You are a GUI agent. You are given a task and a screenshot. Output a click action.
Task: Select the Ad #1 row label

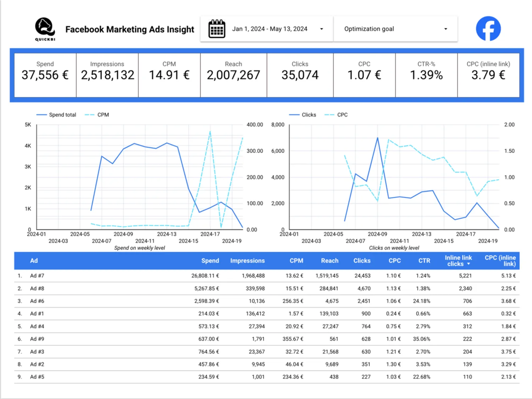pos(37,314)
